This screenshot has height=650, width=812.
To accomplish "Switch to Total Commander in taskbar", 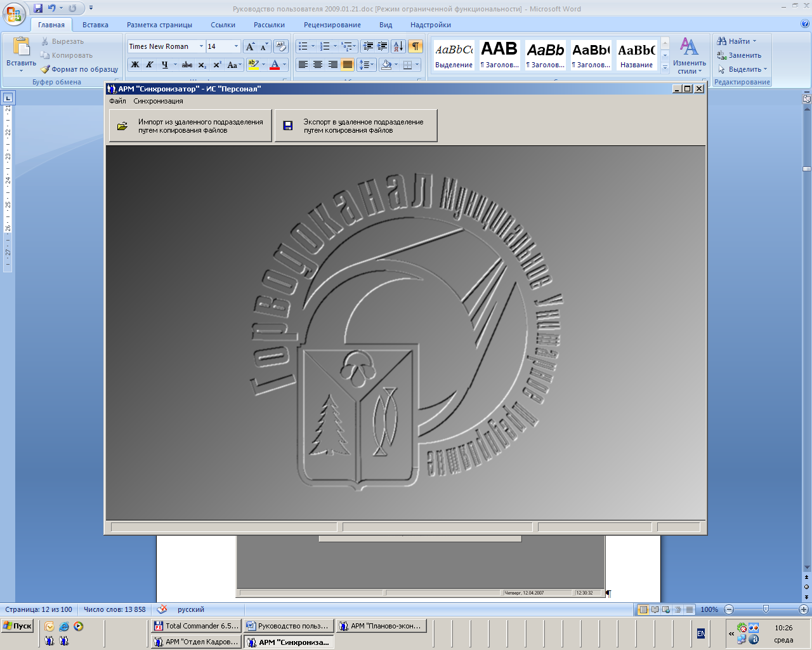I will pos(196,626).
